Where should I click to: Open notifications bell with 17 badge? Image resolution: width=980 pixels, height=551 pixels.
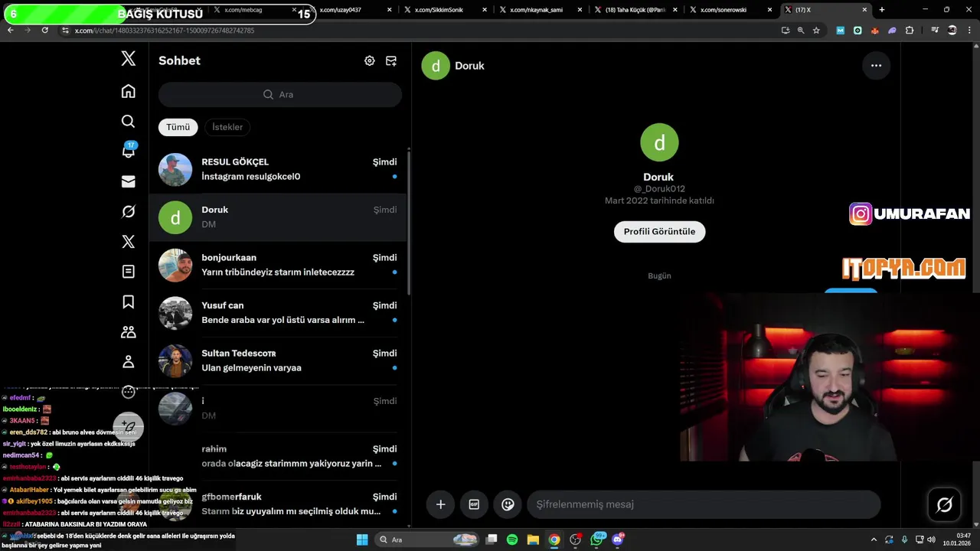(x=129, y=150)
